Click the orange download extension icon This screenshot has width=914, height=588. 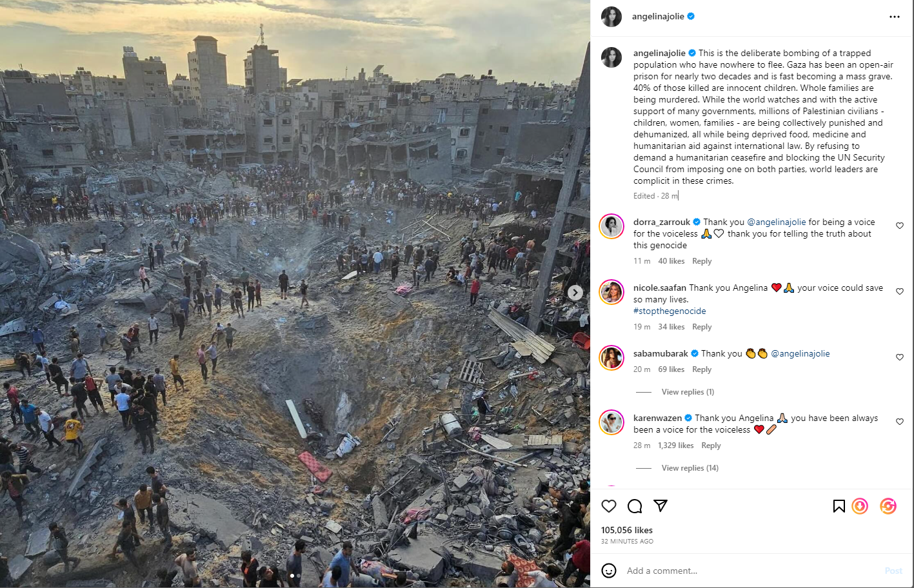click(x=860, y=506)
